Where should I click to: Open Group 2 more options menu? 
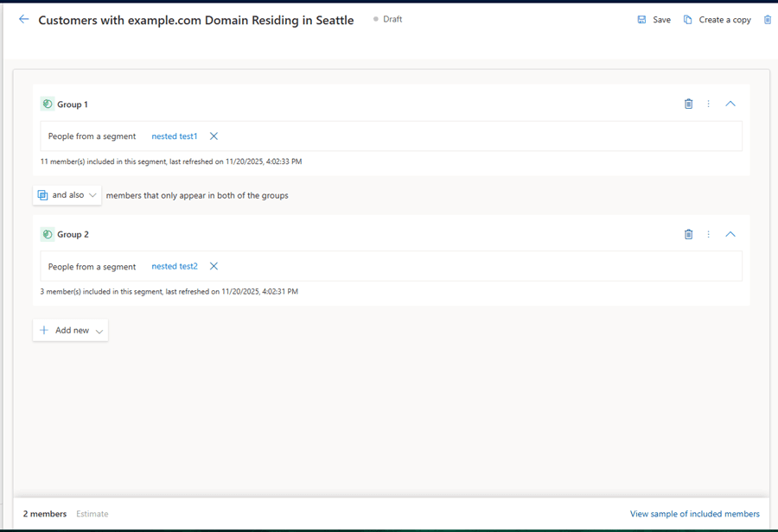(x=709, y=234)
